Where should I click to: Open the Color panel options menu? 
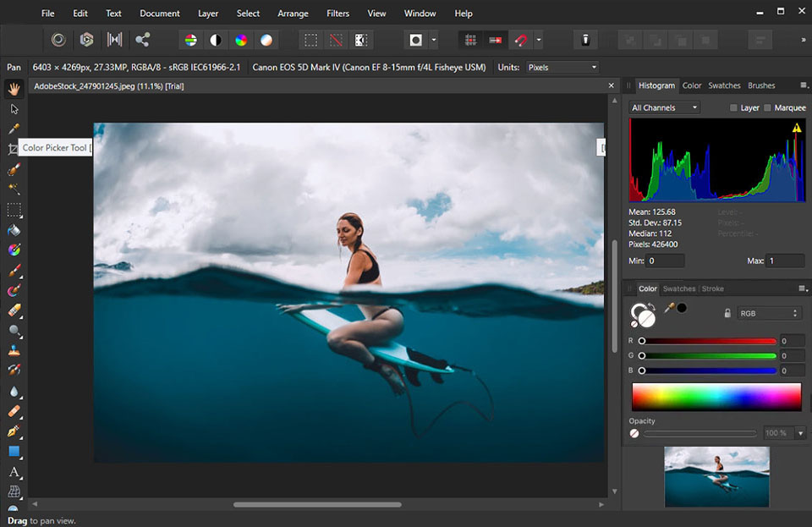[803, 288]
